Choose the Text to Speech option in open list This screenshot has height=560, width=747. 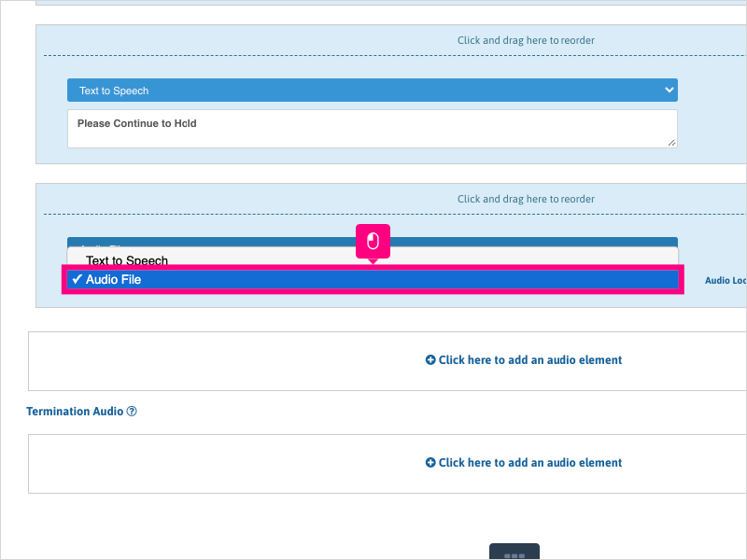(373, 260)
